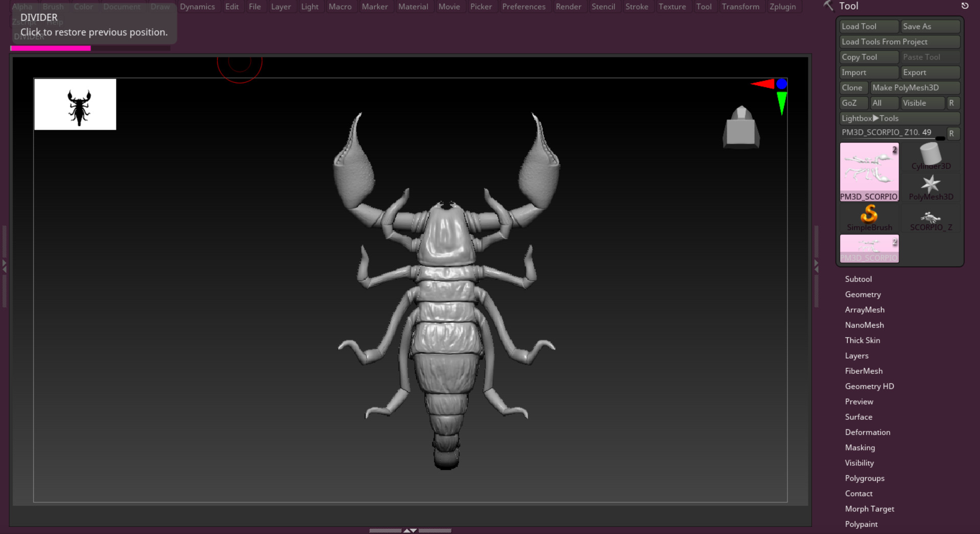Screen dimensions: 980x534
Task: Click the Visible button beside All
Action: (923, 103)
